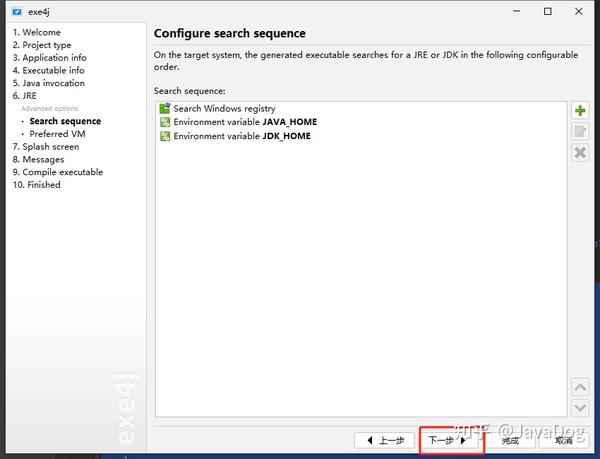Click the JDK_HOME environment variable icon
Viewport: 600px width, 459px height.
click(165, 136)
